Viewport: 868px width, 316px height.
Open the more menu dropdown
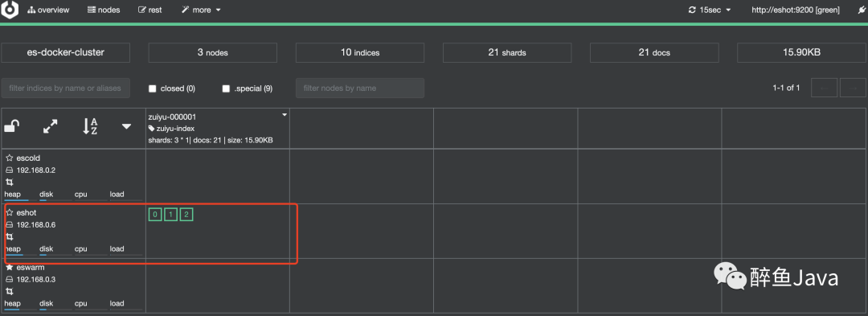tap(202, 10)
